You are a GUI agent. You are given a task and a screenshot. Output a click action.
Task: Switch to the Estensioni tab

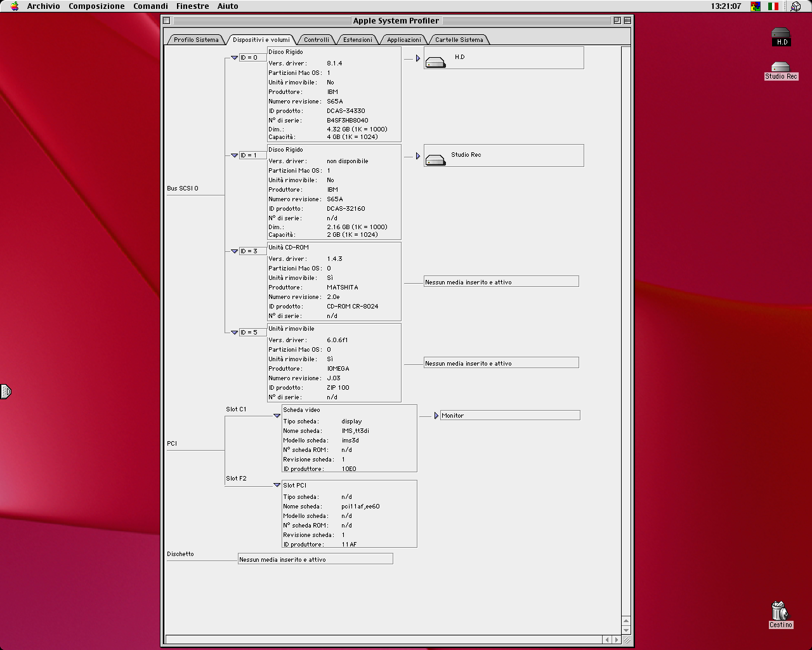[358, 39]
